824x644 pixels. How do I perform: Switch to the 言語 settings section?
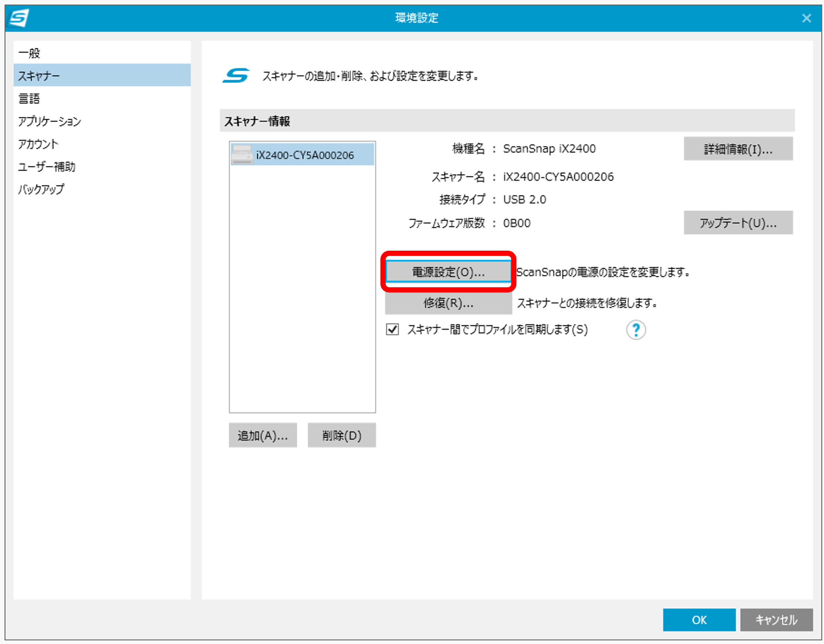[x=30, y=99]
